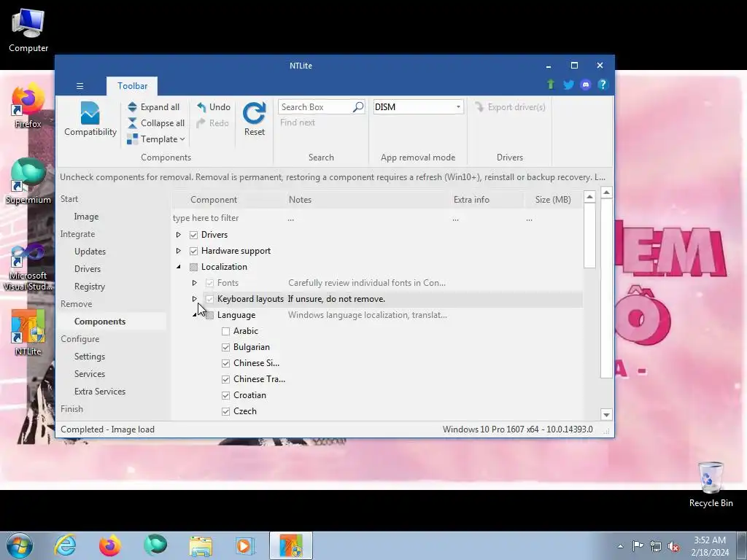Go to the Image page in sidebar
This screenshot has width=747, height=560.
point(86,217)
